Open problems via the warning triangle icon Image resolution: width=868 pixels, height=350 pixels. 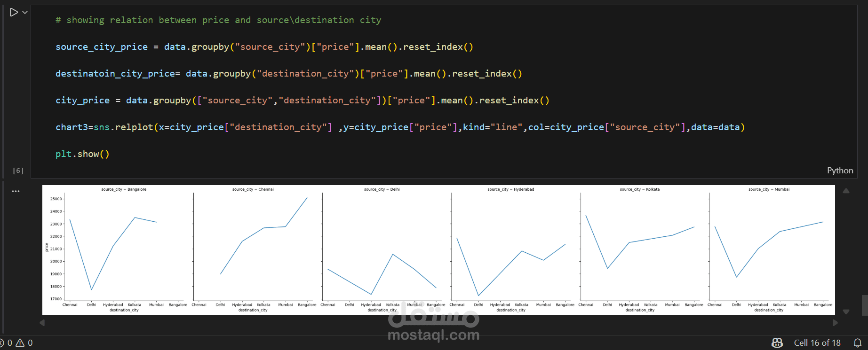[x=20, y=343]
